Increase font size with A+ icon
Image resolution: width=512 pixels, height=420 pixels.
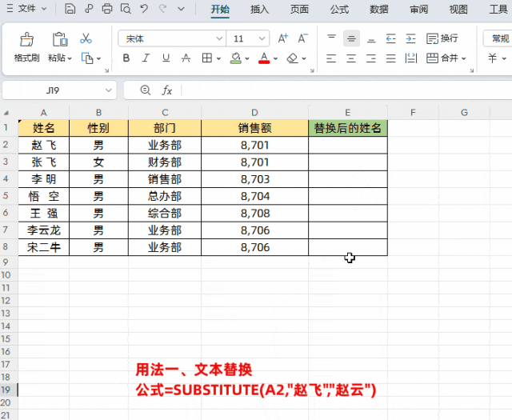click(x=283, y=38)
